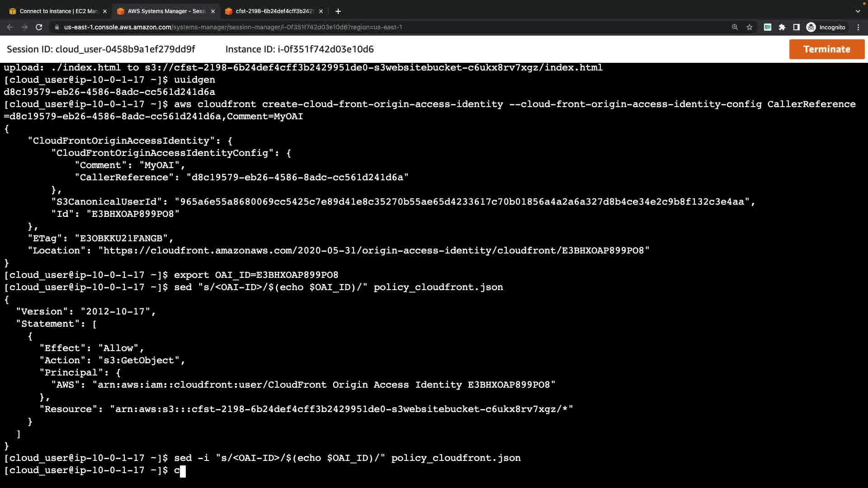The height and width of the screenshot is (488, 868).
Task: Go forward to next page
Action: tap(24, 27)
